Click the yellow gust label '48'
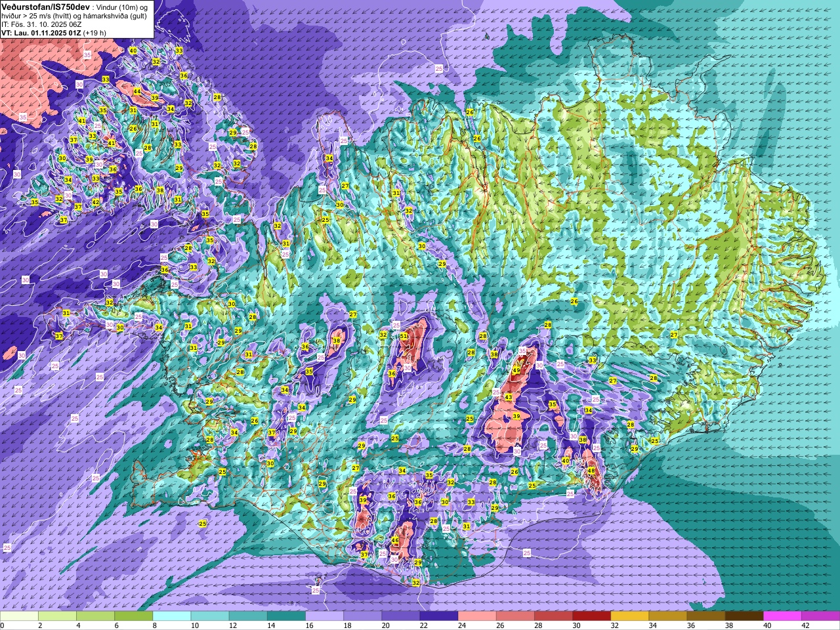 tap(591, 471)
